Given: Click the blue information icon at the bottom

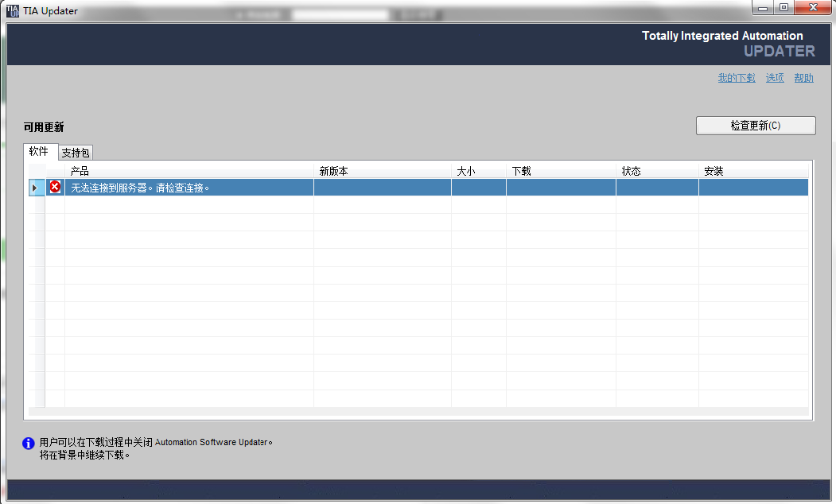Looking at the screenshot, I should [29, 444].
